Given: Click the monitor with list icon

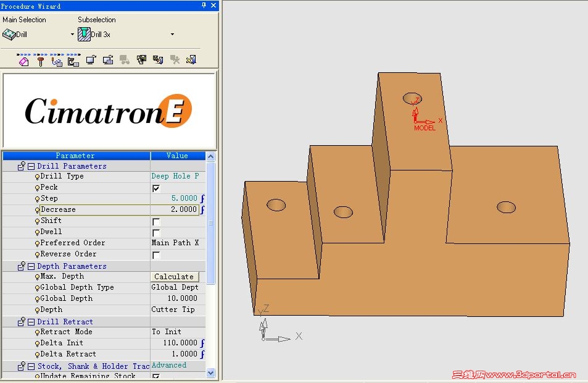Looking at the screenshot, I should [x=108, y=60].
